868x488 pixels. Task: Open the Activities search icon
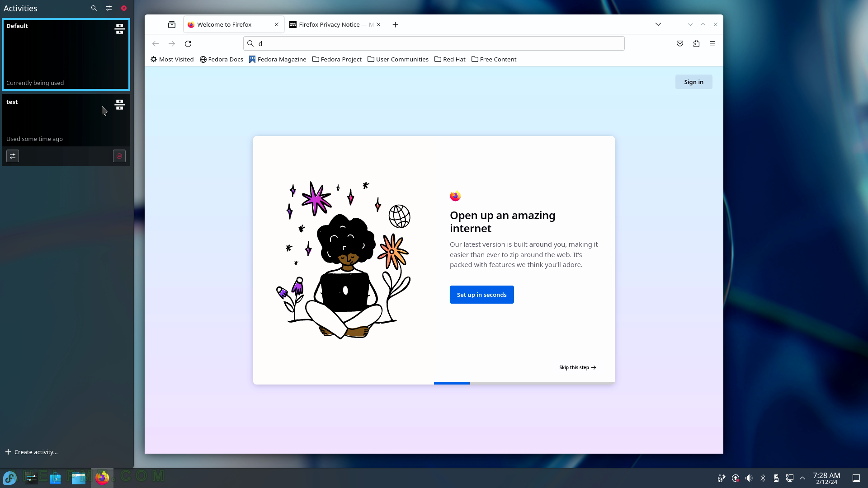pyautogui.click(x=94, y=8)
